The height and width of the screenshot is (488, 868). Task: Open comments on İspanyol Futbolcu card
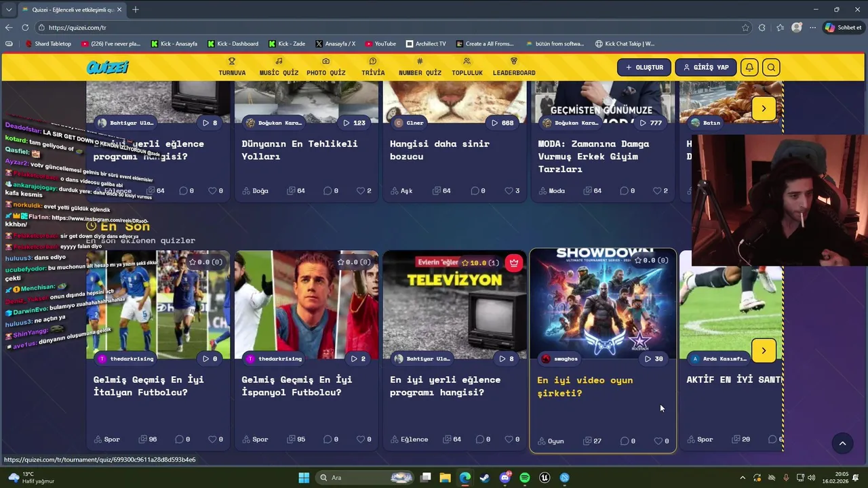332,439
